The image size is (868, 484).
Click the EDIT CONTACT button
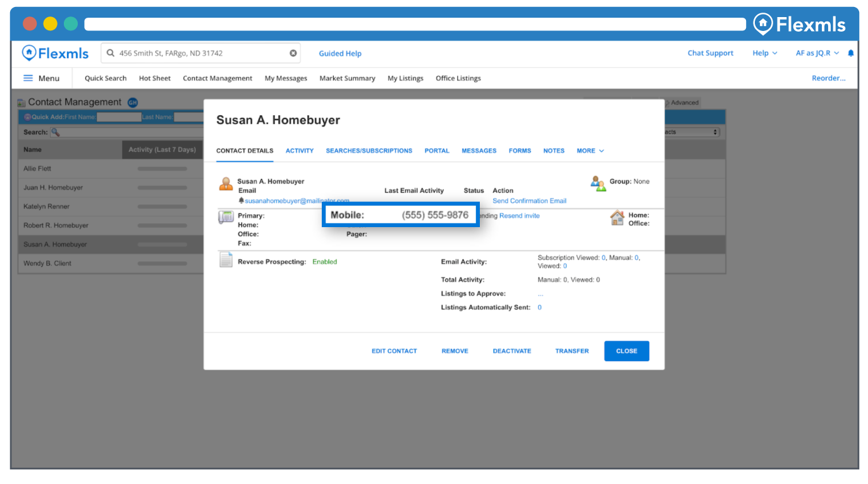pyautogui.click(x=394, y=351)
